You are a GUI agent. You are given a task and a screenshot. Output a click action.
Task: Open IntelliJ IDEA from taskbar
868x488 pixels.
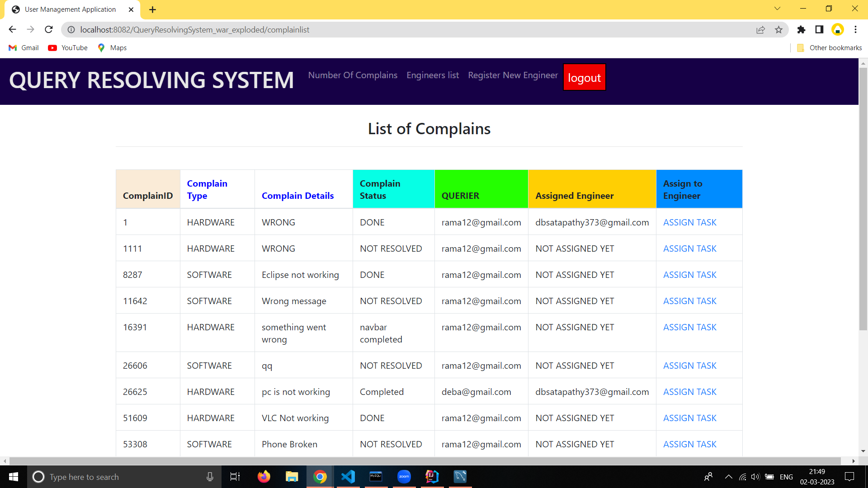pos(432,477)
